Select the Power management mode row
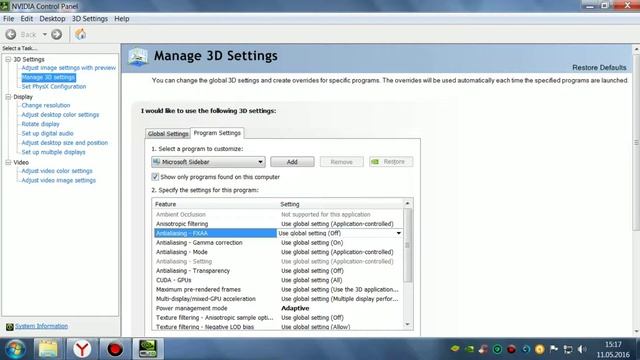This screenshot has height=360, width=640. (278, 308)
